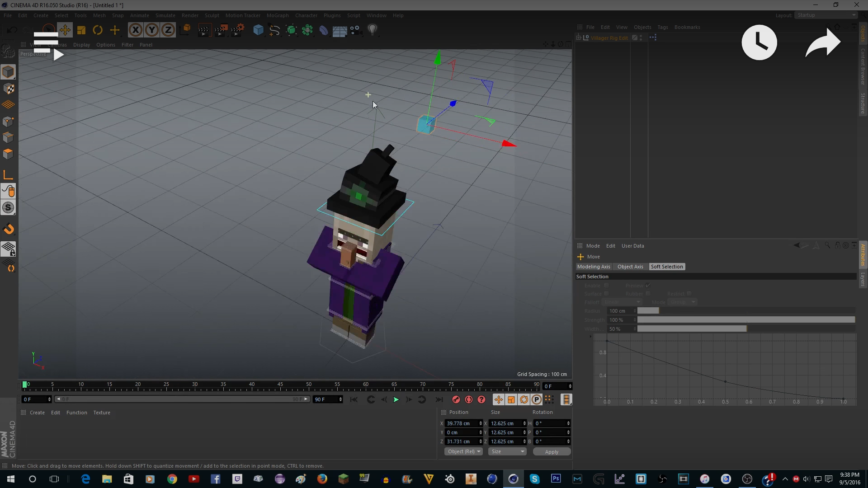Switch to Edges mode in left palette
The image size is (868, 488).
(x=8, y=138)
